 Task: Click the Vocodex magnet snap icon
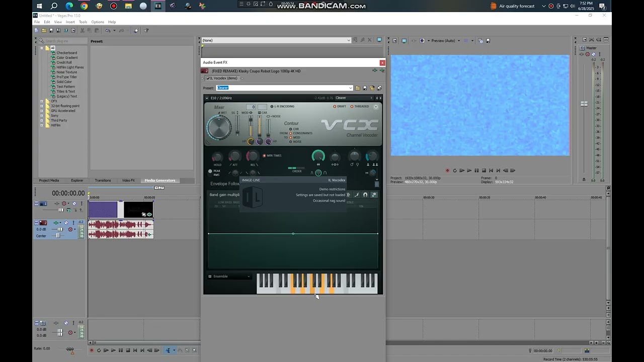click(365, 195)
